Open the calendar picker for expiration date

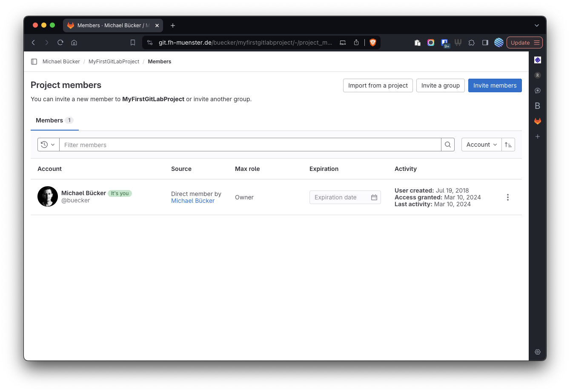click(374, 197)
